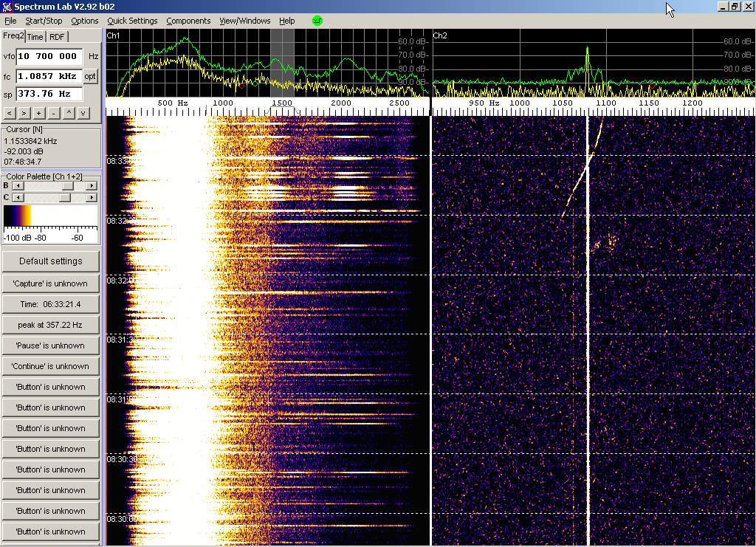This screenshot has width=756, height=547.
Task: Click the vfo frequency input field
Action: tap(49, 56)
